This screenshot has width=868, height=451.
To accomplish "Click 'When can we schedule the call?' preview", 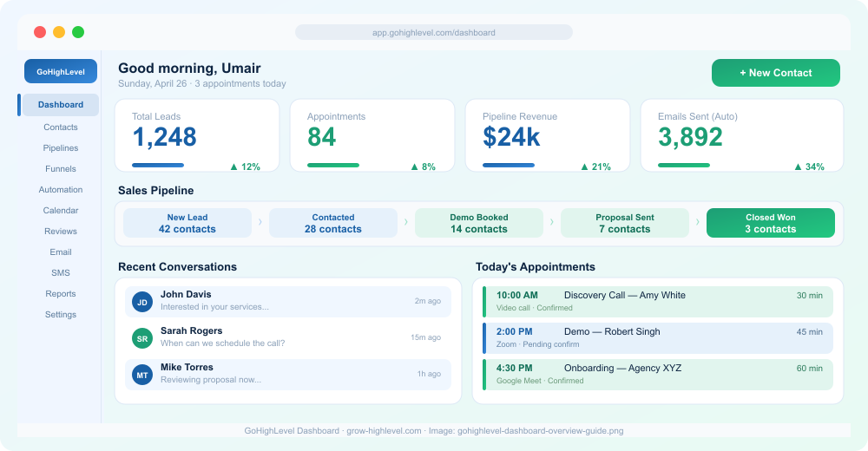I will click(222, 343).
